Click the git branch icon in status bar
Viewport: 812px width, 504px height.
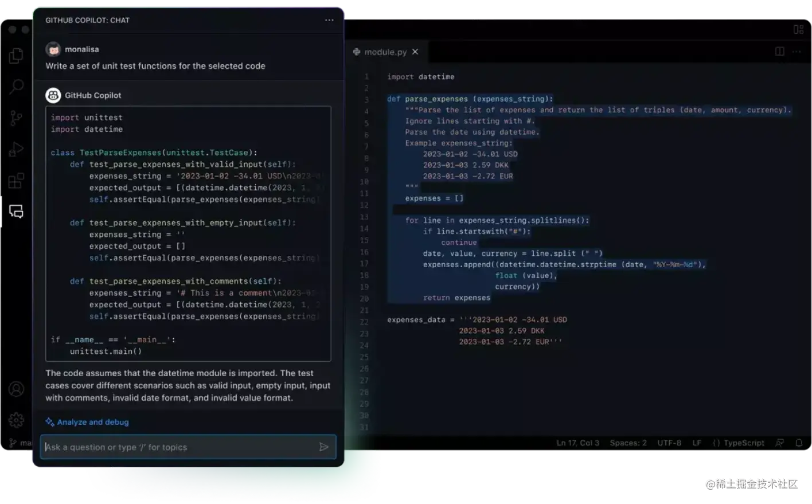[13, 443]
